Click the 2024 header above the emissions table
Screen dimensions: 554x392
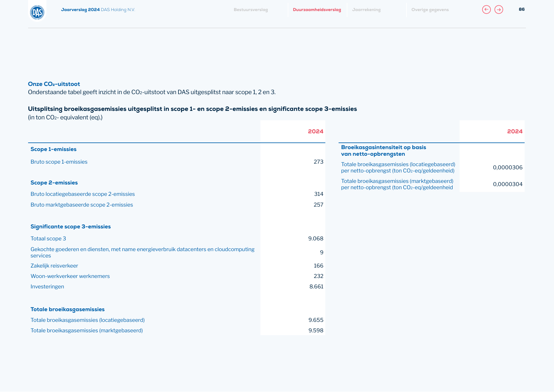316,131
